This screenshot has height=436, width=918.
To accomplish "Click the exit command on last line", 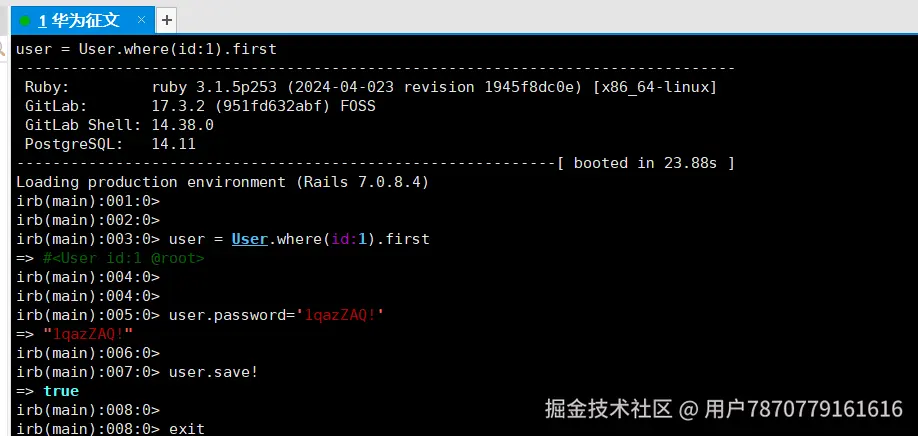I will (187, 429).
